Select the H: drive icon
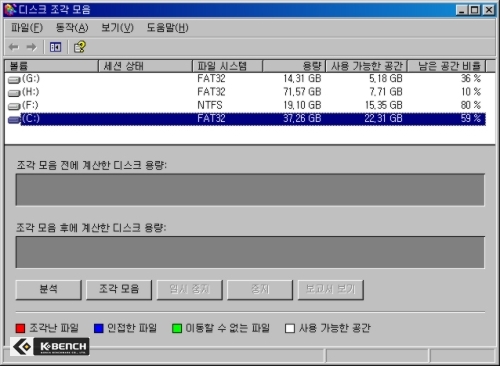500x366 pixels. click(14, 93)
